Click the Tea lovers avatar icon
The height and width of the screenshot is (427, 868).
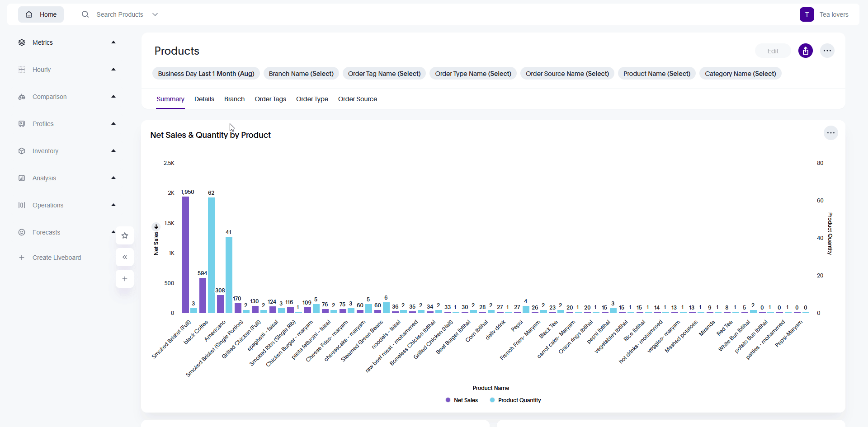tap(807, 14)
